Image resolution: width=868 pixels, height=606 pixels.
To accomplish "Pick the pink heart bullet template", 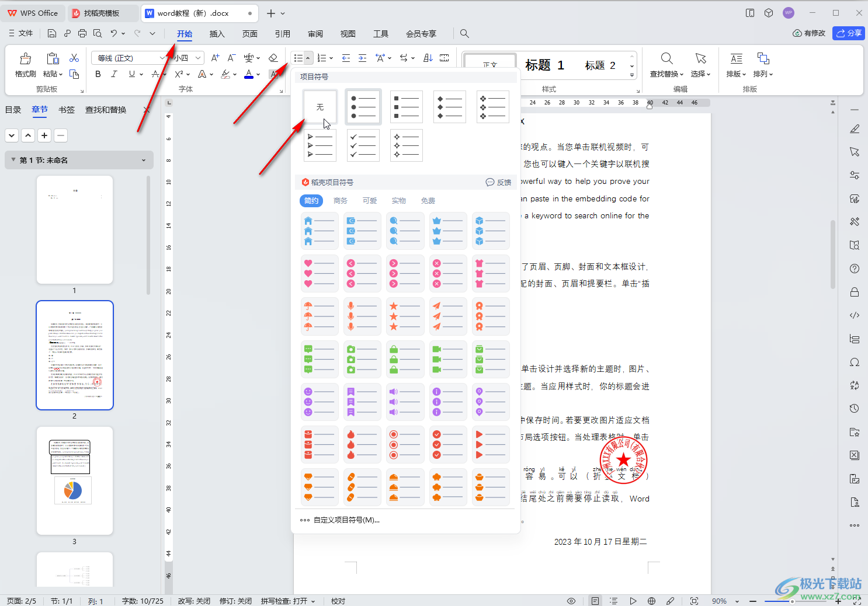I will [320, 274].
